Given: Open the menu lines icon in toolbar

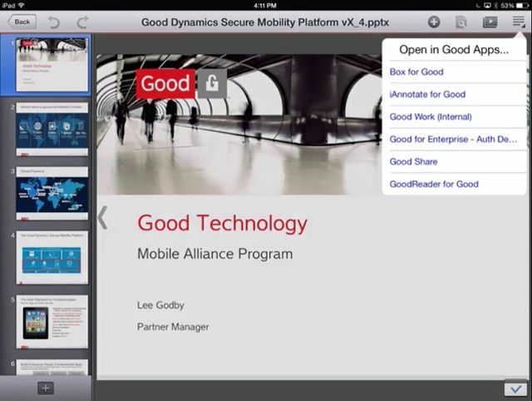Looking at the screenshot, I should pos(519,22).
